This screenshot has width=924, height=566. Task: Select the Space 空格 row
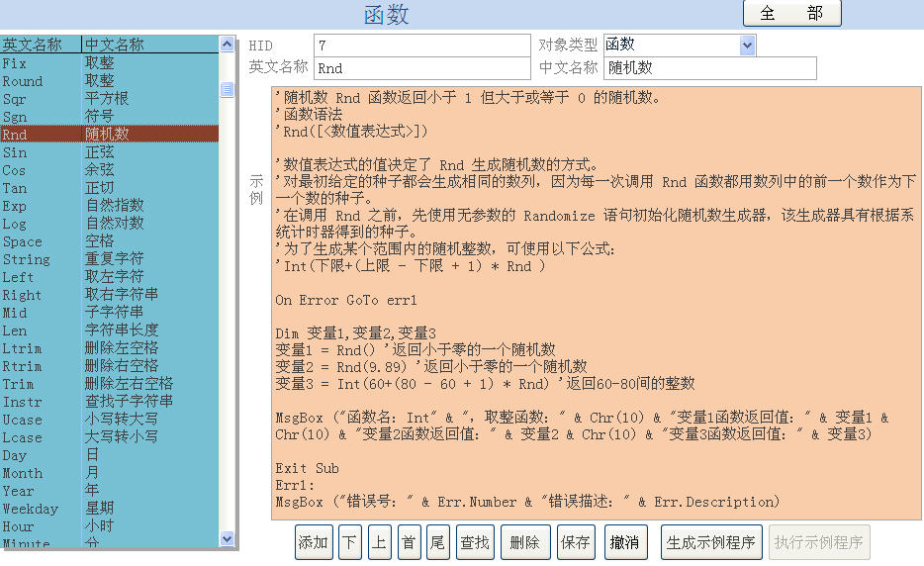(x=109, y=241)
